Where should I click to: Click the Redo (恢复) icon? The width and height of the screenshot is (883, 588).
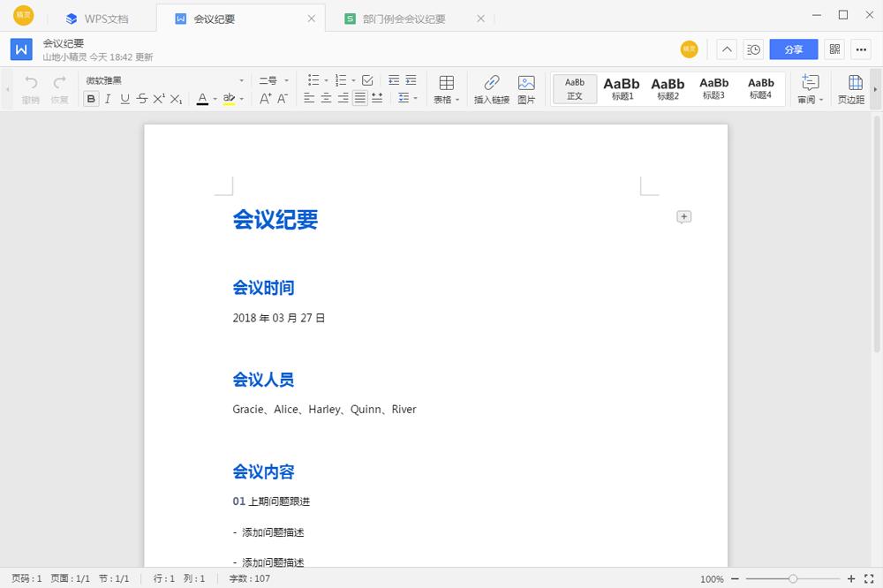[x=60, y=89]
